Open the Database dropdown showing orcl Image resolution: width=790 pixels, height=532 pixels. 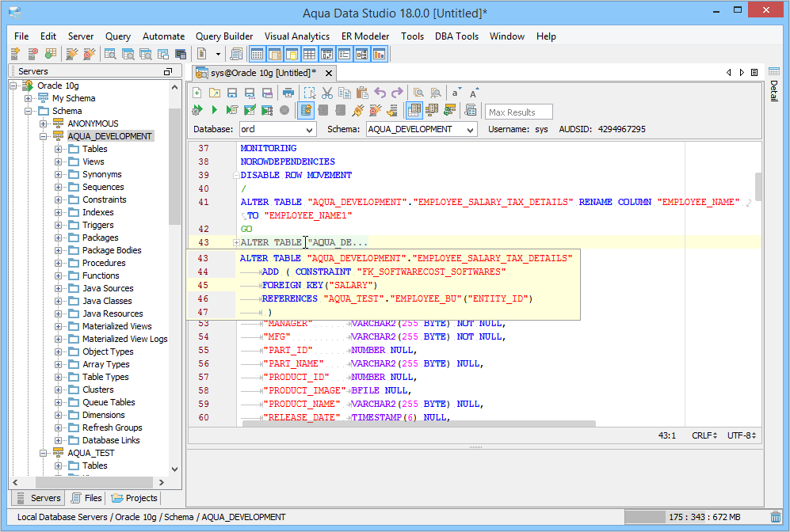pos(277,129)
